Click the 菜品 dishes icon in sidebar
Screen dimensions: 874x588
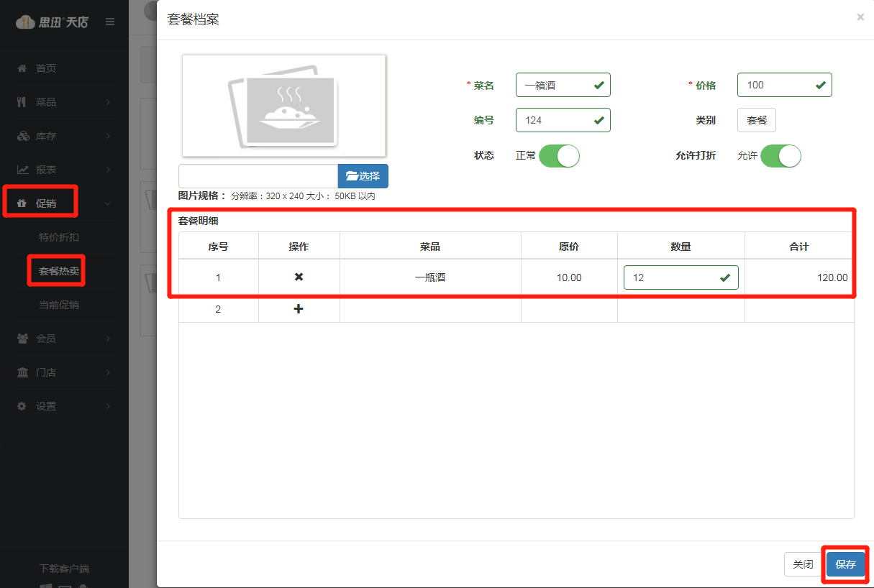[22, 101]
